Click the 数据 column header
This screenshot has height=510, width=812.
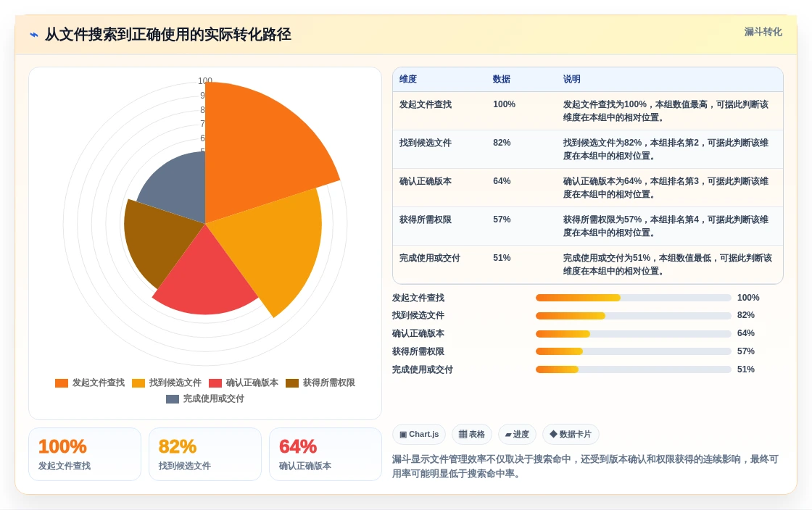tap(501, 79)
